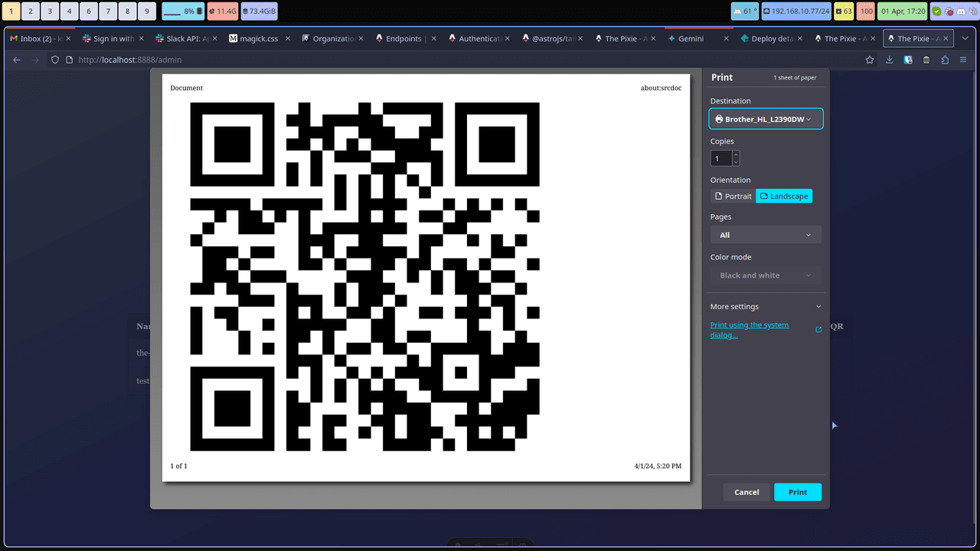Open the extensions puzzle-piece icon
This screenshot has height=551, width=980.
click(x=945, y=60)
